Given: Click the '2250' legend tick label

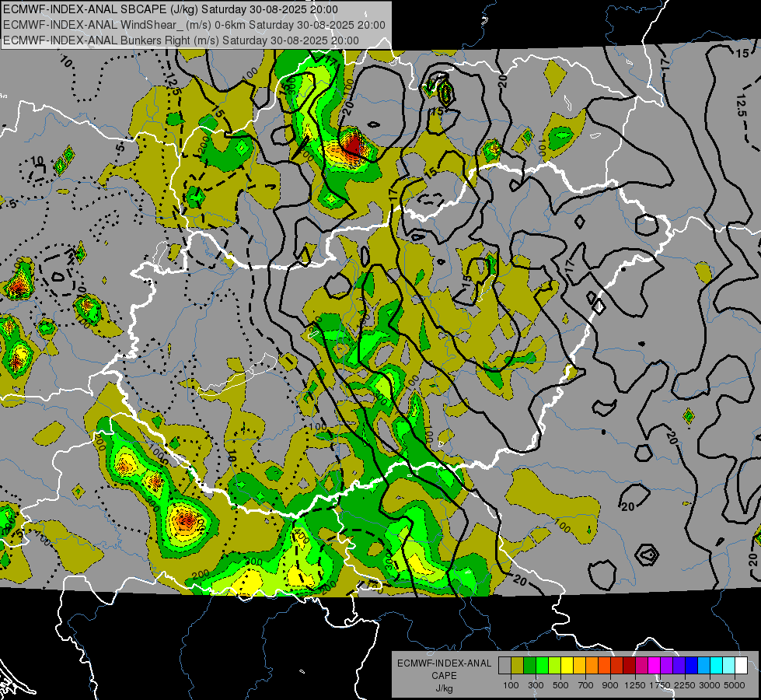Looking at the screenshot, I should pos(685,685).
